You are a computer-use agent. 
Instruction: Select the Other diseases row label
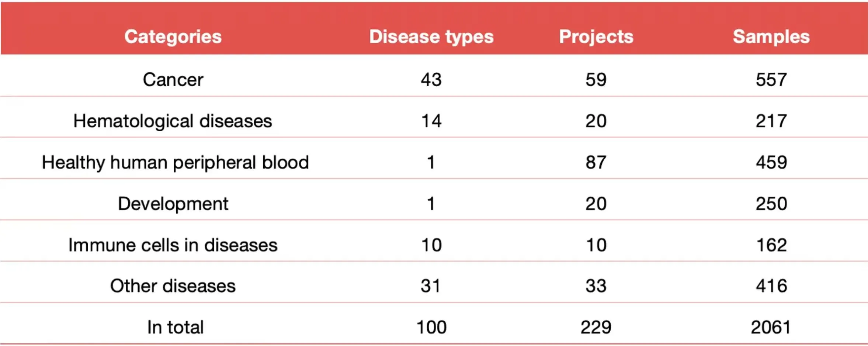173,286
